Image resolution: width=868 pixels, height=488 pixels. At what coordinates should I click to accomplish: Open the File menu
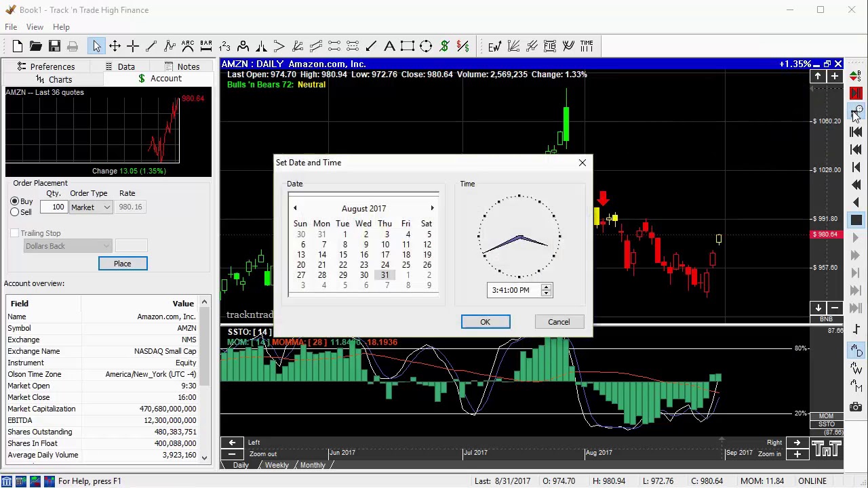click(x=11, y=27)
